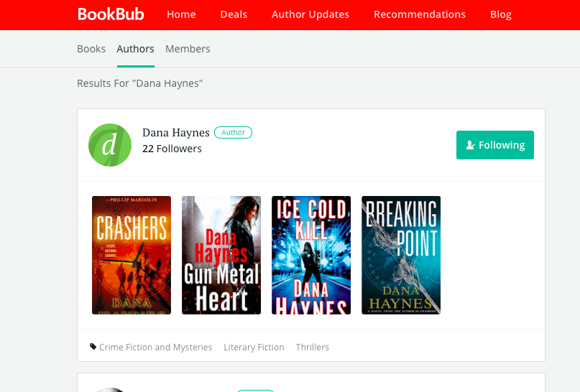Screen dimensions: 580x392
Task: Click the BookBub logo
Action: (111, 14)
